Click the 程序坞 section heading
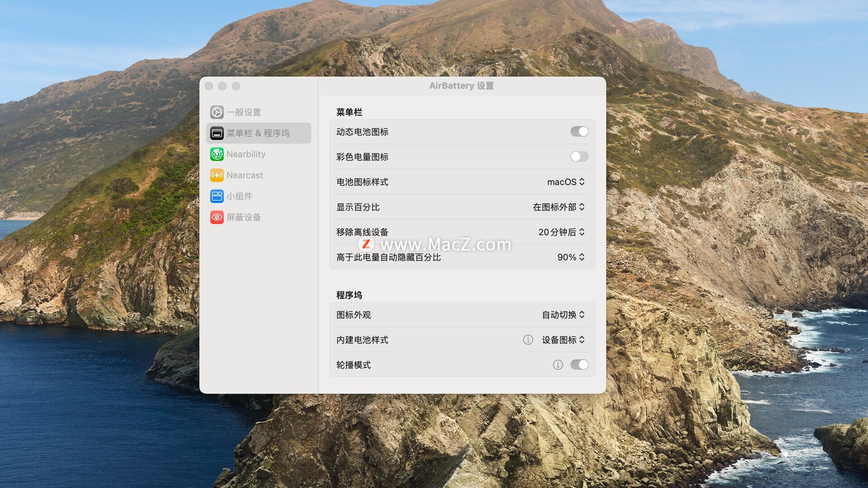The height and width of the screenshot is (488, 868). click(x=349, y=295)
